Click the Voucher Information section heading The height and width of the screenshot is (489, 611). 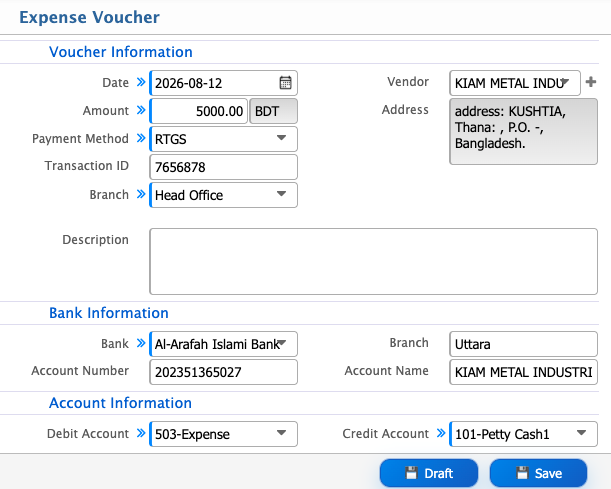tap(121, 52)
